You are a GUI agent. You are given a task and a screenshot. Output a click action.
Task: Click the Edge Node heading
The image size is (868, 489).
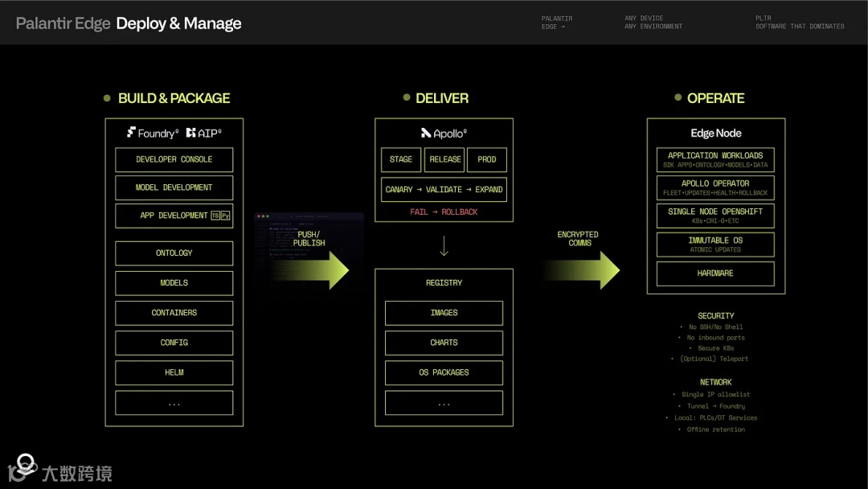click(716, 134)
